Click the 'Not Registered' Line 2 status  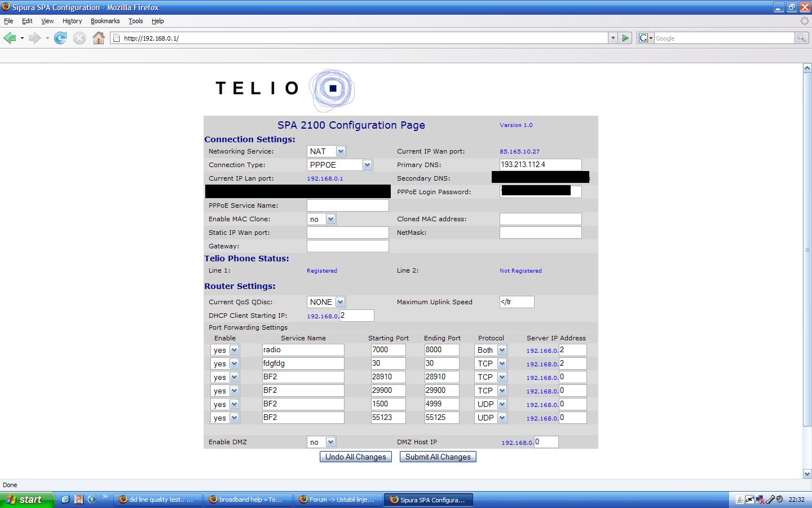pos(520,271)
